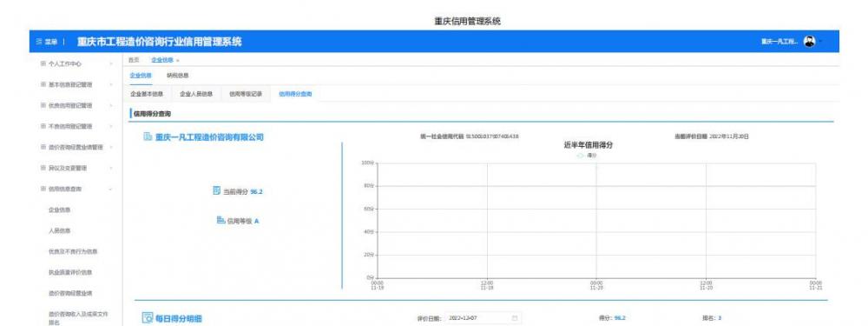
Task: Click the grid icon beside 优良信用登记管理
Action: (43, 105)
